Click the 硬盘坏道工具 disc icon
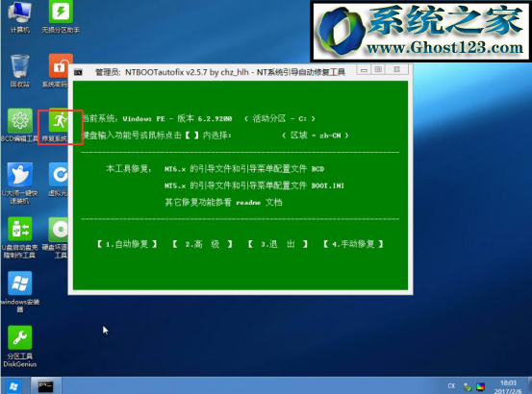This screenshot has width=532, height=394. click(x=59, y=237)
